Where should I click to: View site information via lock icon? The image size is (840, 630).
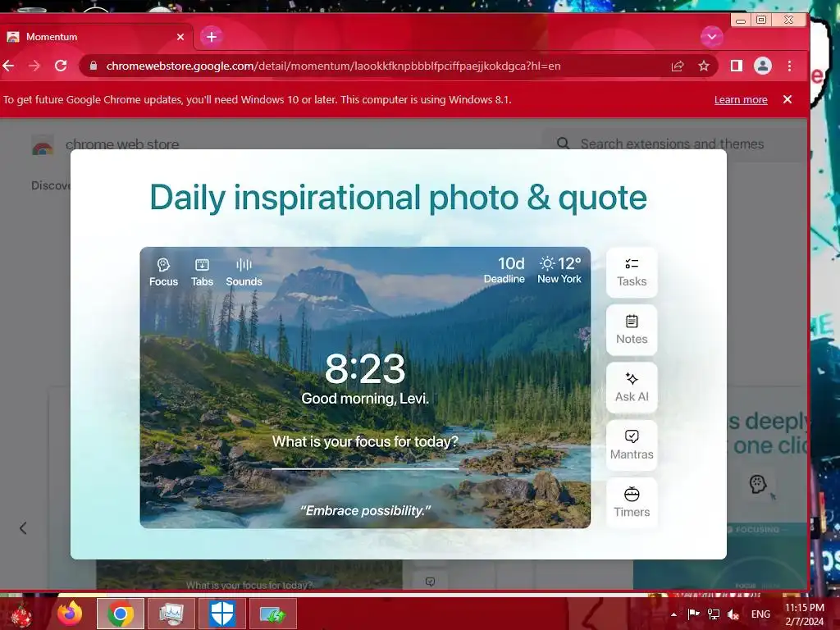point(94,66)
